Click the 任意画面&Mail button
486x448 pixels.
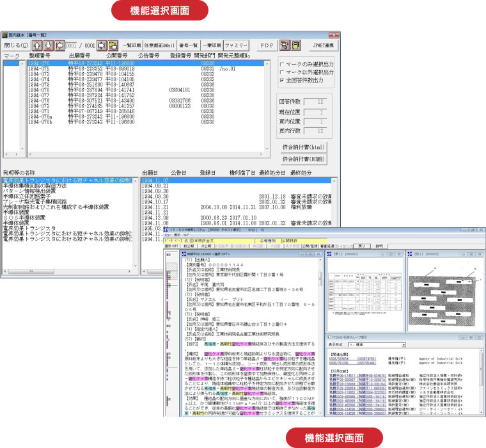(160, 45)
